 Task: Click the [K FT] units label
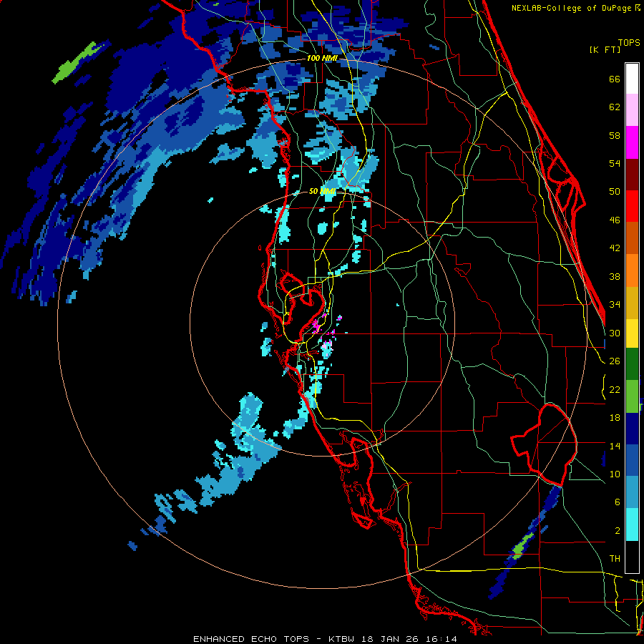pyautogui.click(x=605, y=49)
